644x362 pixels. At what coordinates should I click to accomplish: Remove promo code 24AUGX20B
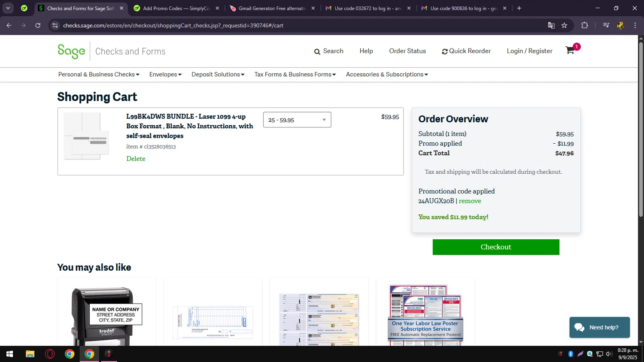point(470,201)
